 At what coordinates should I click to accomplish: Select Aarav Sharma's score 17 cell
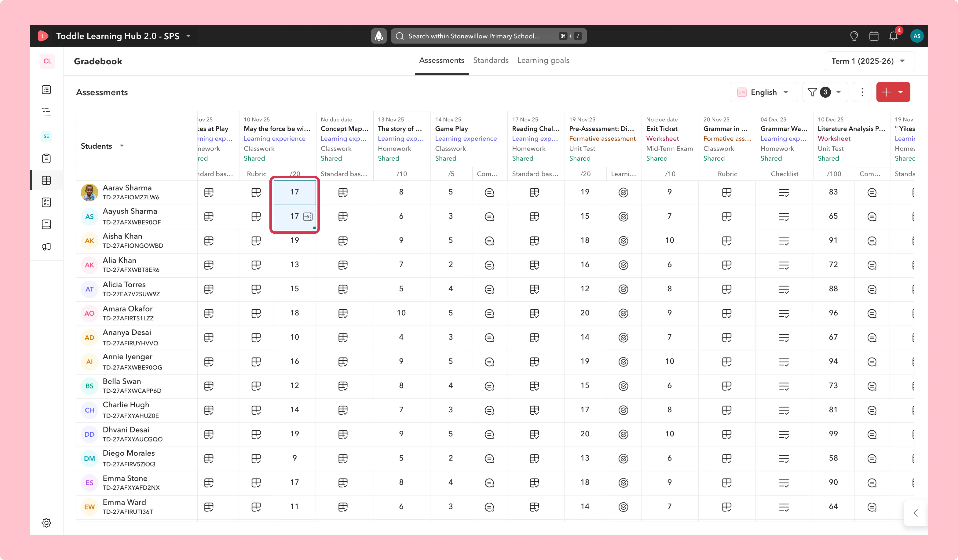point(295,192)
